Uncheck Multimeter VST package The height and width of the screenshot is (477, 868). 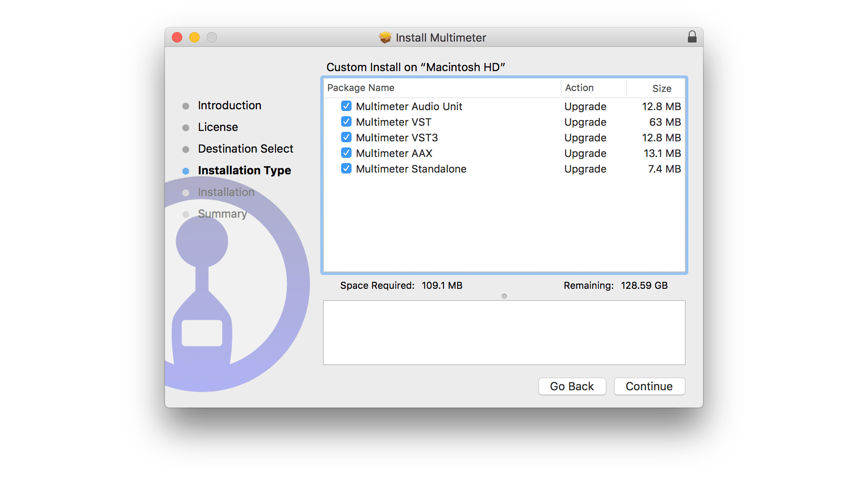(x=346, y=121)
